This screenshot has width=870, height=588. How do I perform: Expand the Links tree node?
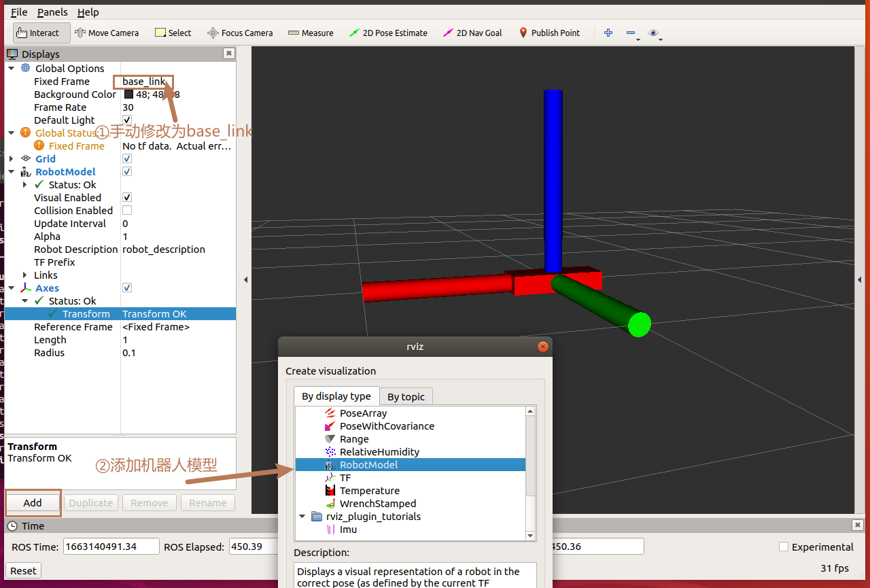point(25,275)
